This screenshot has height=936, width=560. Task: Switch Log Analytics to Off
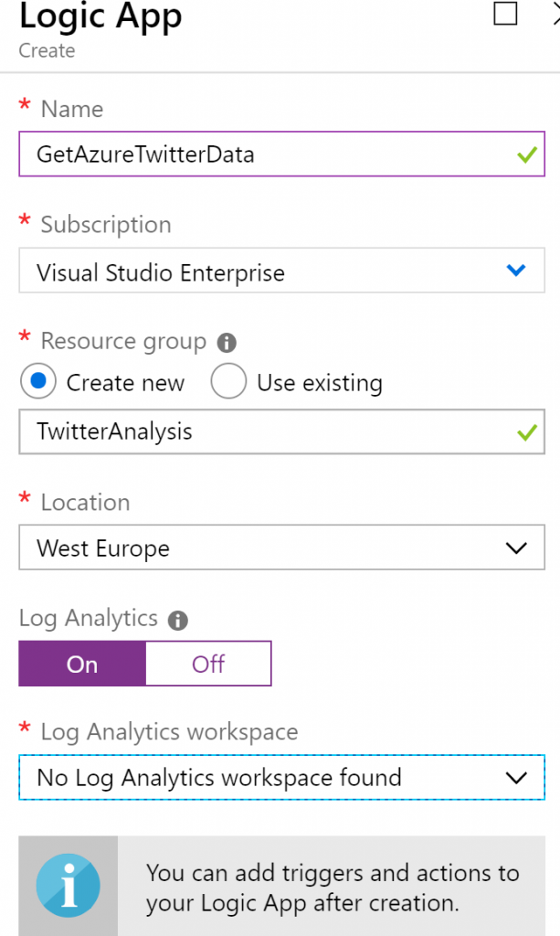point(208,664)
